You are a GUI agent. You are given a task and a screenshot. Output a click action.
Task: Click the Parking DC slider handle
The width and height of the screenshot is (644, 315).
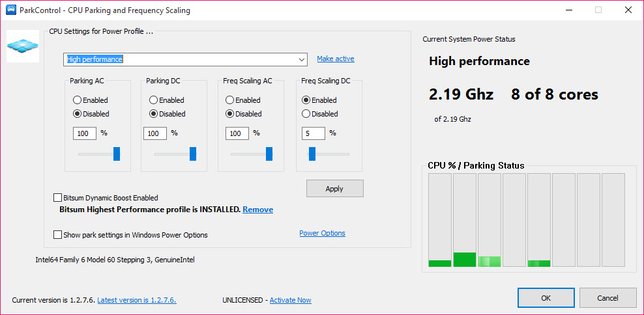193,154
